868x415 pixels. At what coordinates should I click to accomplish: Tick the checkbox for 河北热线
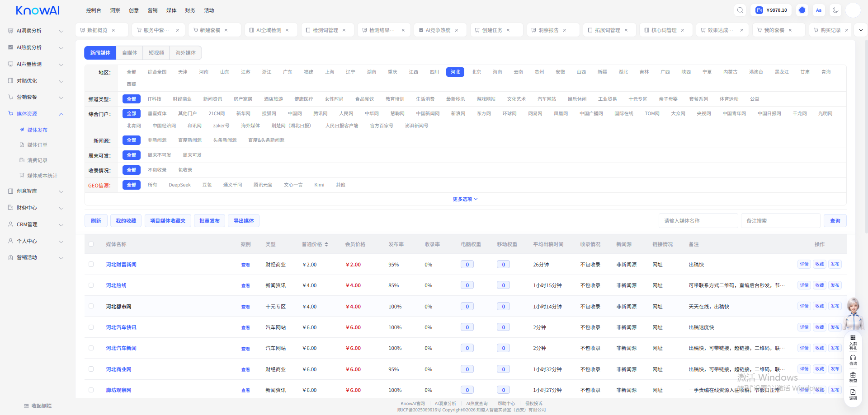click(x=91, y=285)
